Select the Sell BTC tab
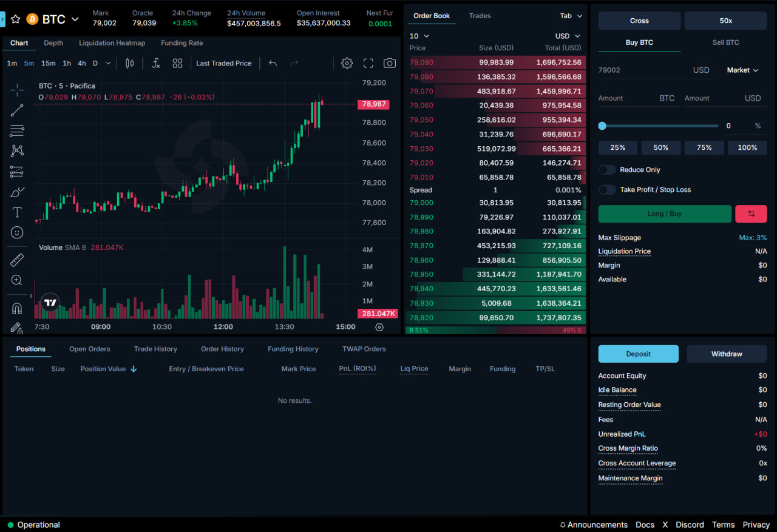777x532 pixels. click(725, 42)
